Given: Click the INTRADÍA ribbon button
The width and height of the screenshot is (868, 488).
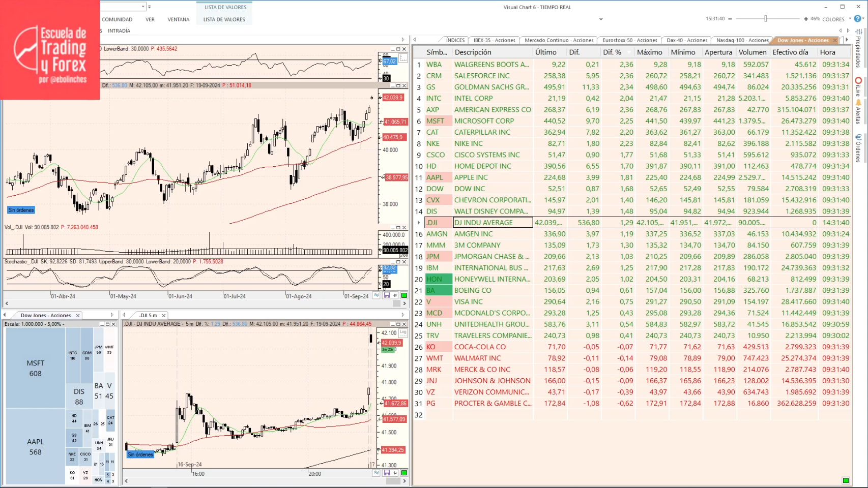Looking at the screenshot, I should (119, 31).
